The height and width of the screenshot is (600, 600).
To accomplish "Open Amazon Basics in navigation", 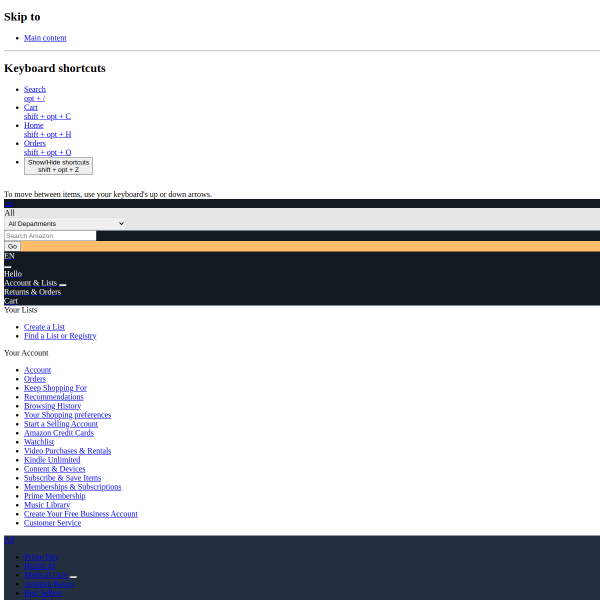I will click(x=49, y=584).
